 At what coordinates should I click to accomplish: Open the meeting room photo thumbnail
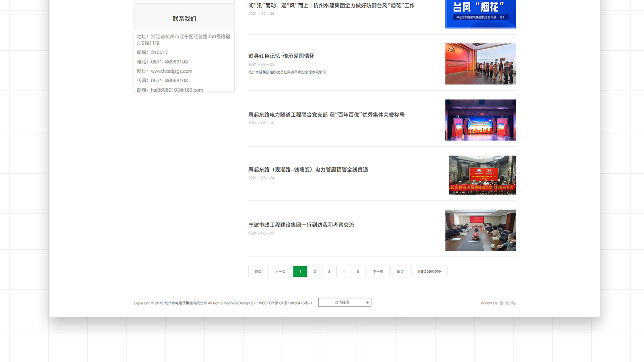click(480, 230)
